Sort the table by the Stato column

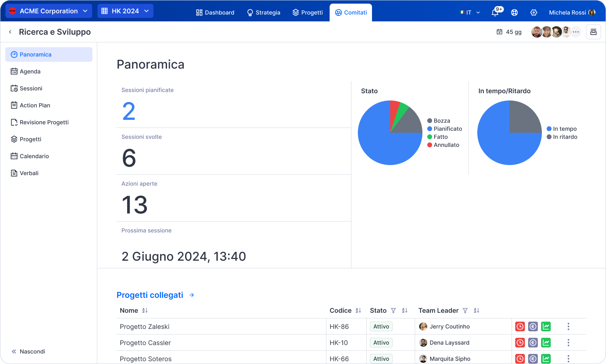405,310
